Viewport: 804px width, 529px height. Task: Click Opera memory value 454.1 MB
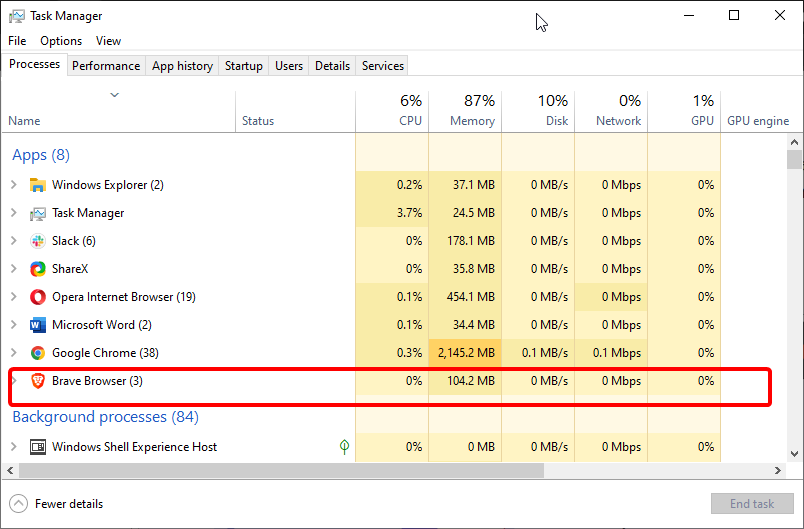[471, 297]
